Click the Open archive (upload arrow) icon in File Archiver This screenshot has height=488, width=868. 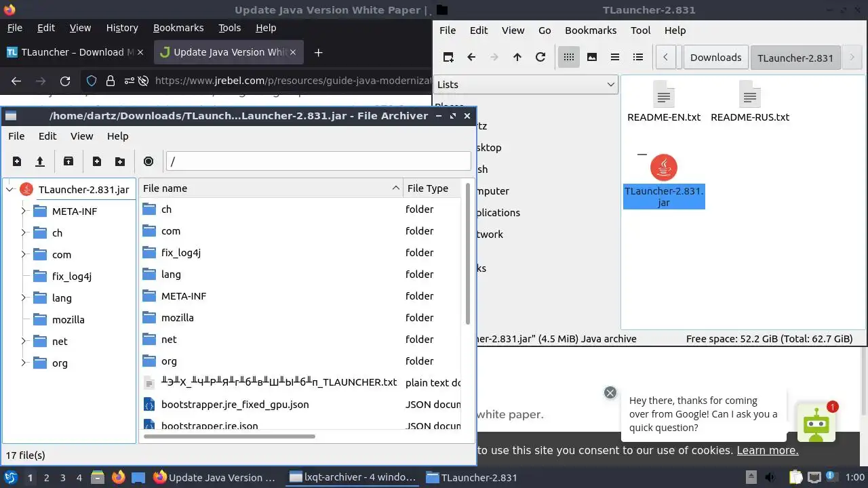point(40,161)
